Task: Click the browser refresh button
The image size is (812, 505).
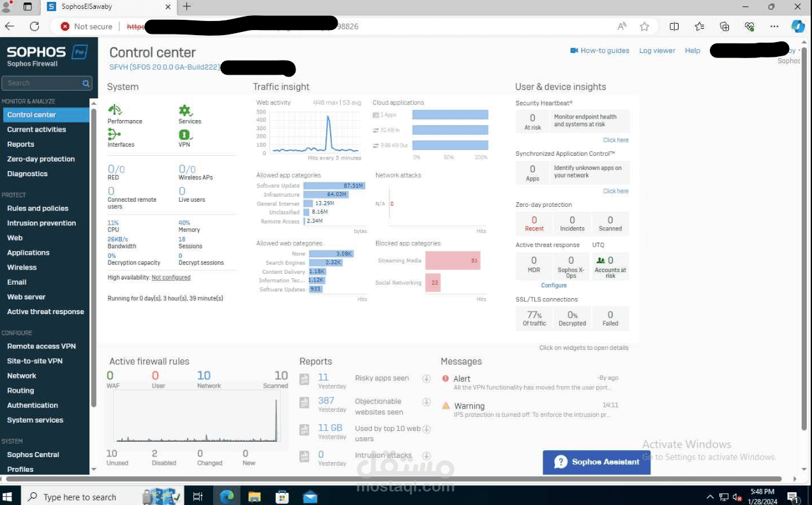Action: point(34,26)
